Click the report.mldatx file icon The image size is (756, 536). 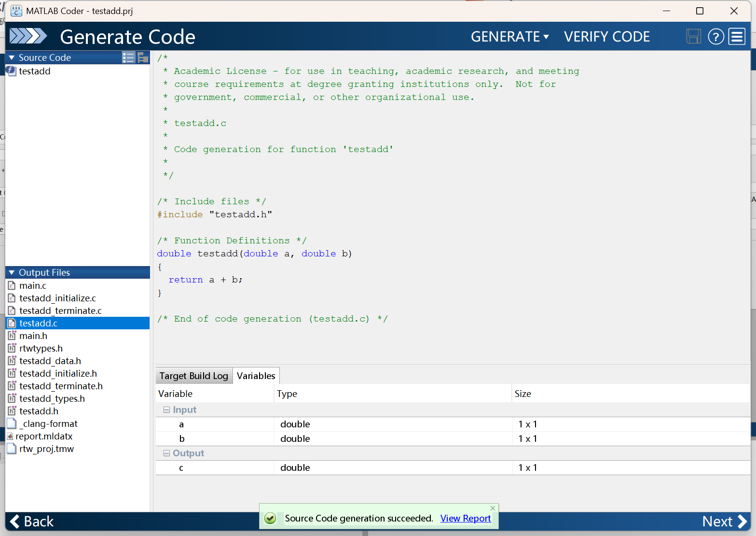[10, 436]
